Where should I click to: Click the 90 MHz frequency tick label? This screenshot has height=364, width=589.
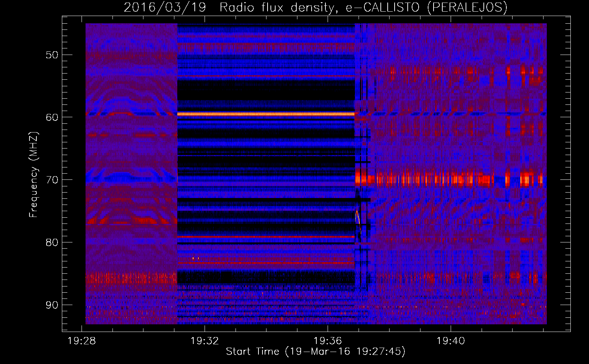[x=52, y=305]
